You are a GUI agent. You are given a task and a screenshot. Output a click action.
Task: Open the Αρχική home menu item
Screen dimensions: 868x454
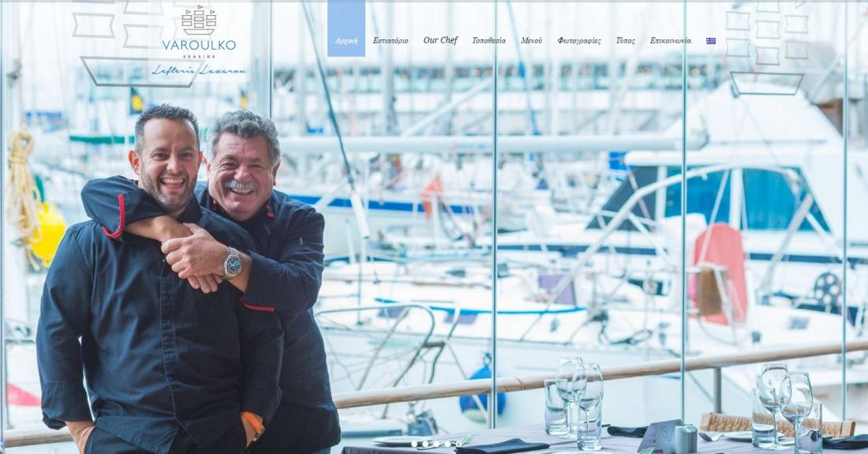pos(346,40)
